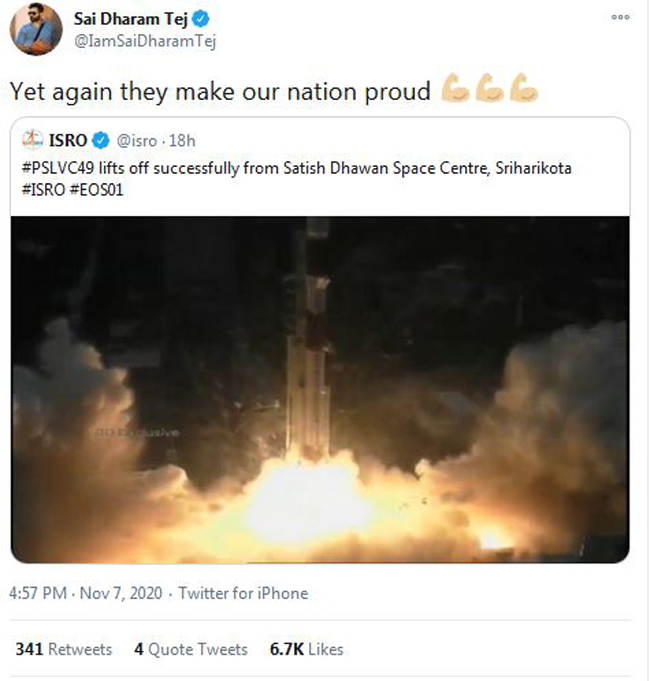Click the ISRO logo avatar
650x681 pixels.
[31, 139]
